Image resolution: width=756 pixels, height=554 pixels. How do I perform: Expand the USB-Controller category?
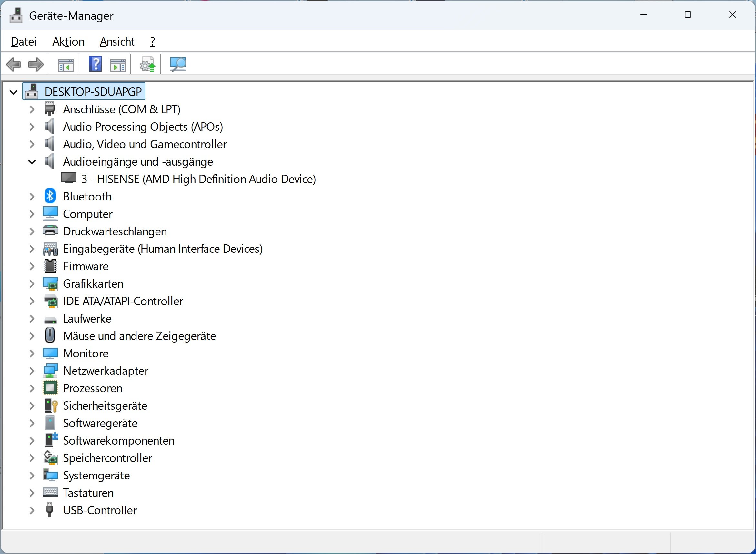(x=32, y=510)
